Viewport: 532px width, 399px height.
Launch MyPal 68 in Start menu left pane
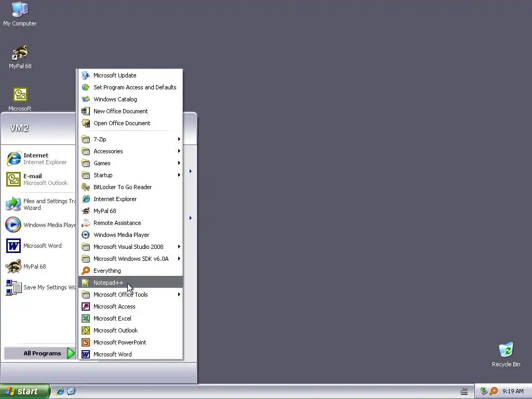[39, 267]
